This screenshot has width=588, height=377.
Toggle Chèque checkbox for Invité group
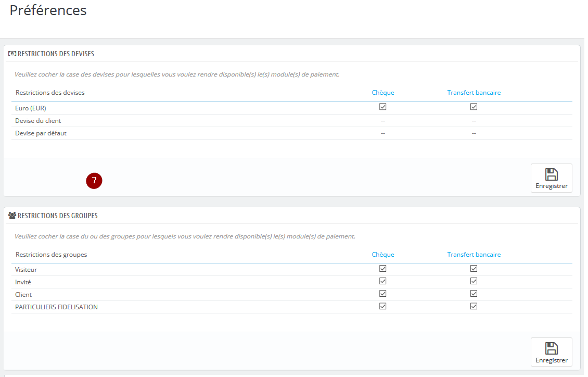[382, 281]
